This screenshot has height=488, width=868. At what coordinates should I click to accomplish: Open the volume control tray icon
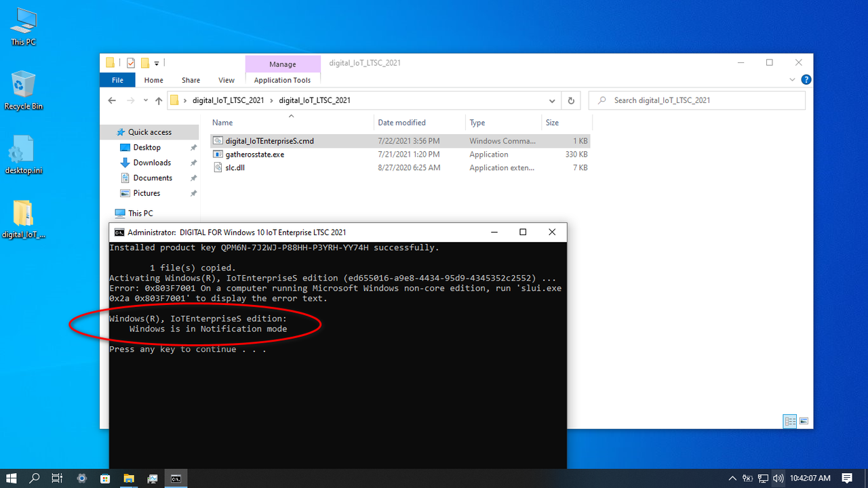(x=778, y=478)
